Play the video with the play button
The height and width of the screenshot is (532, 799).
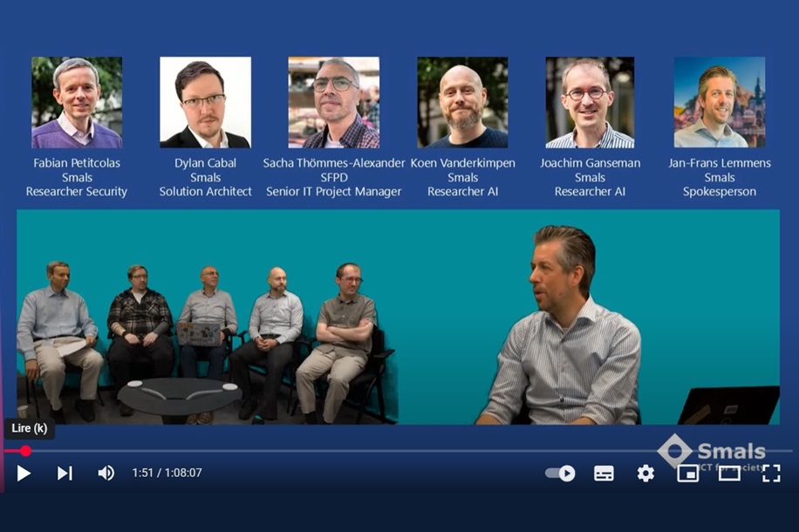23,474
